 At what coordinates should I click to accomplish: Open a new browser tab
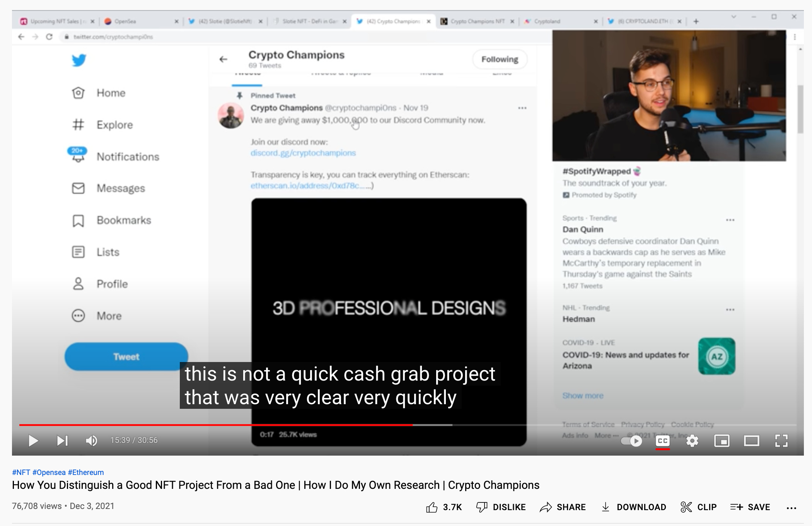(x=696, y=21)
